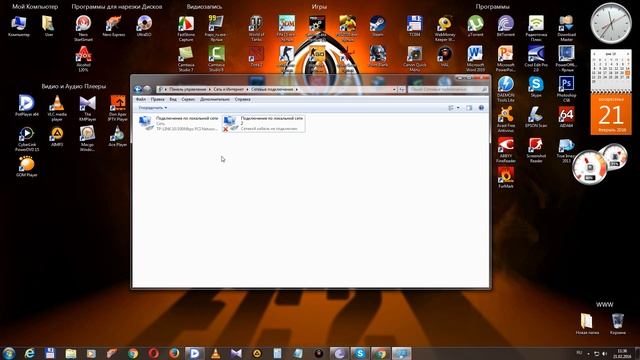Open the Сервис menu
This screenshot has height=360, width=640.
point(188,99)
